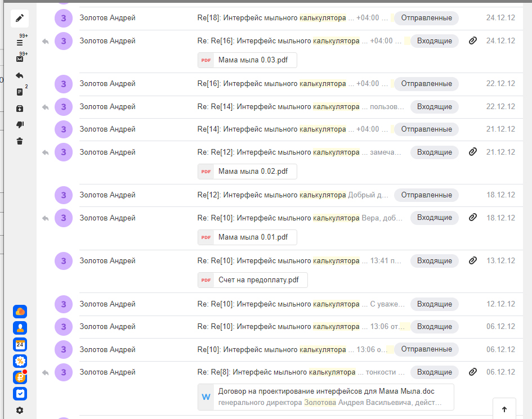This screenshot has width=532, height=419.
Task: Select Re[18] message via its avatar
Action: click(64, 19)
